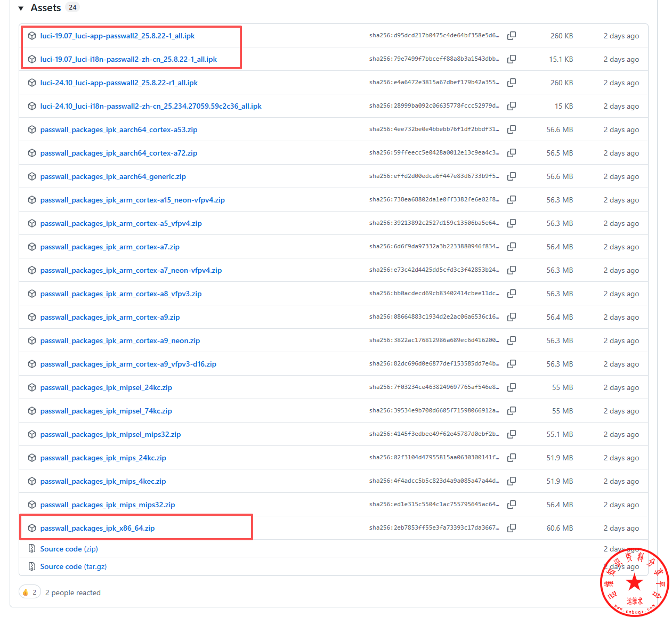Open passwall_packages_ipk_aarch64_generic.zip link
Image resolution: width=672 pixels, height=617 pixels.
[x=113, y=176]
